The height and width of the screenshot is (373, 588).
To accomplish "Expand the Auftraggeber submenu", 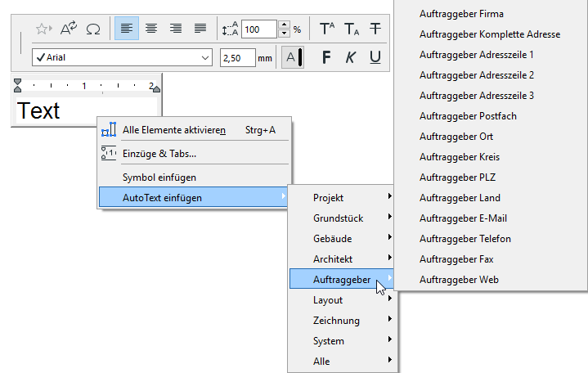I will [342, 279].
